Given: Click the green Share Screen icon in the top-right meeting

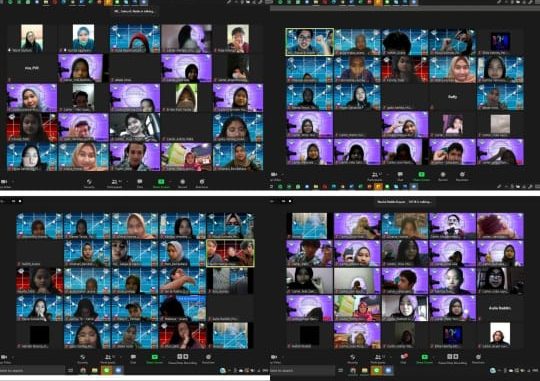Looking at the screenshot, I should 421,175.
